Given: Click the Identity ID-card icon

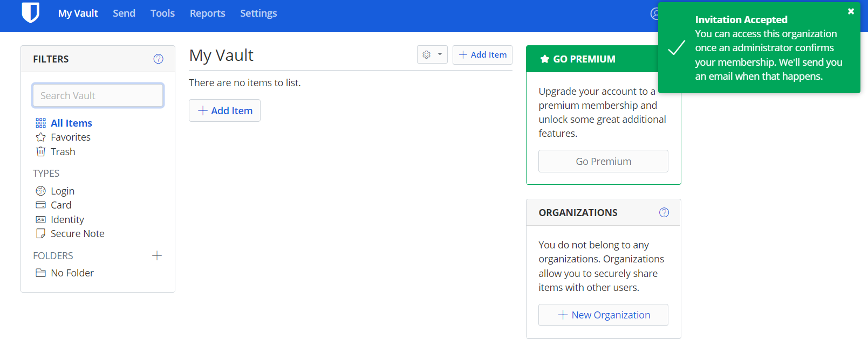Looking at the screenshot, I should tap(40, 219).
